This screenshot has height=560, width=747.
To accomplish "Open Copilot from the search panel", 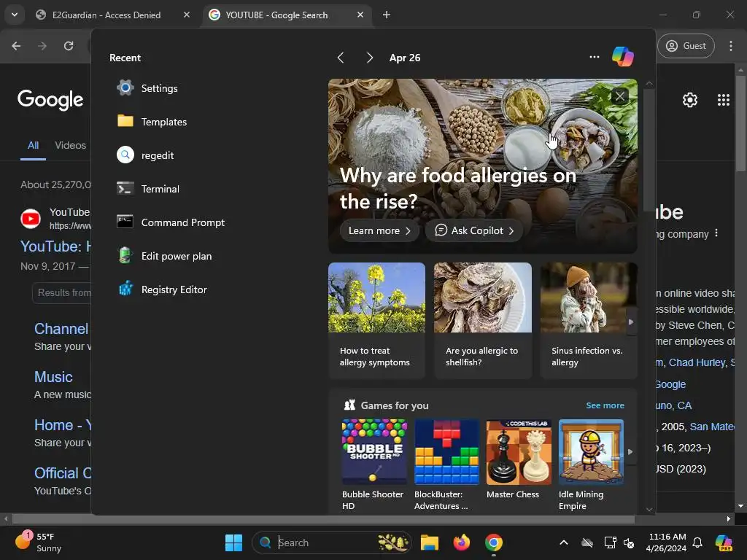I will pyautogui.click(x=623, y=57).
